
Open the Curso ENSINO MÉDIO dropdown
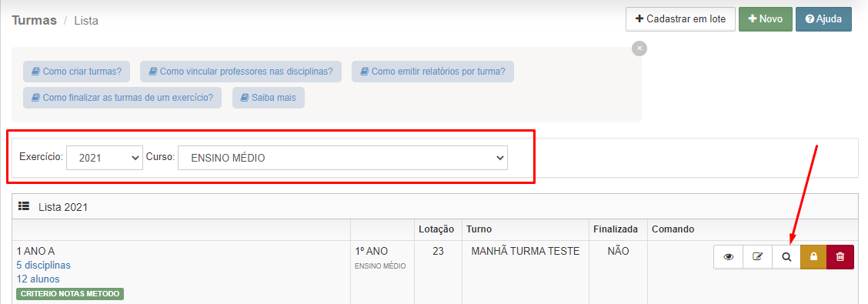(342, 158)
